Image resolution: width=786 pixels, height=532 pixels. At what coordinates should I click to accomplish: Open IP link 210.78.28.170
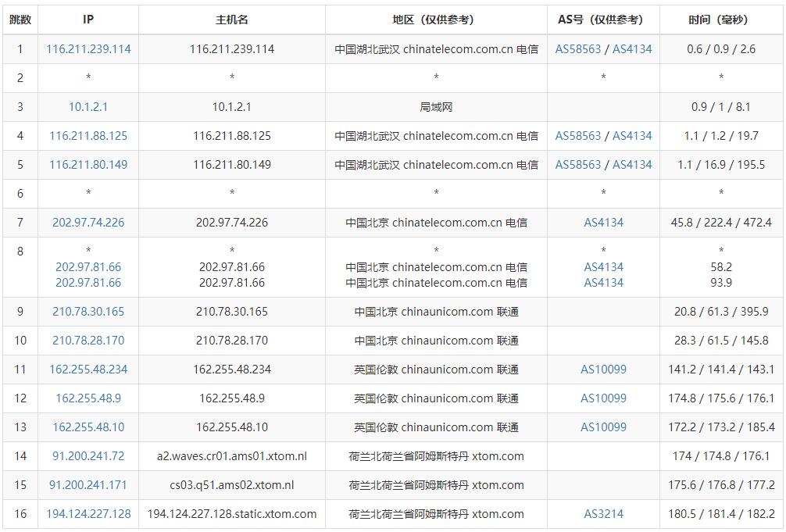[88, 341]
